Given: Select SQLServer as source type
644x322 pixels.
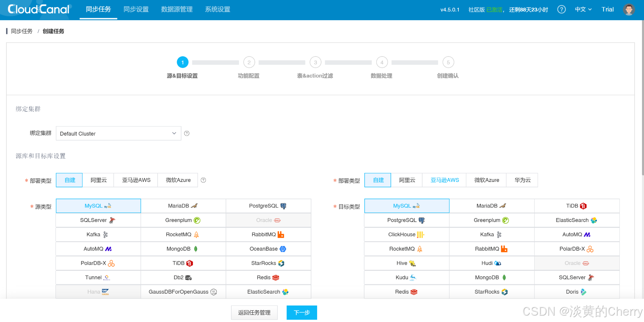Looking at the screenshot, I should 98,220.
